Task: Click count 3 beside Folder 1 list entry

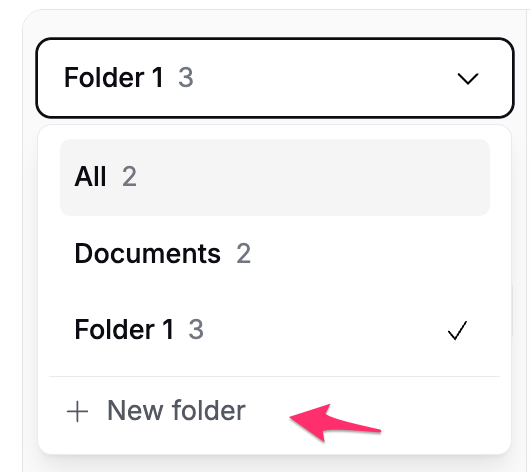Action: click(196, 329)
